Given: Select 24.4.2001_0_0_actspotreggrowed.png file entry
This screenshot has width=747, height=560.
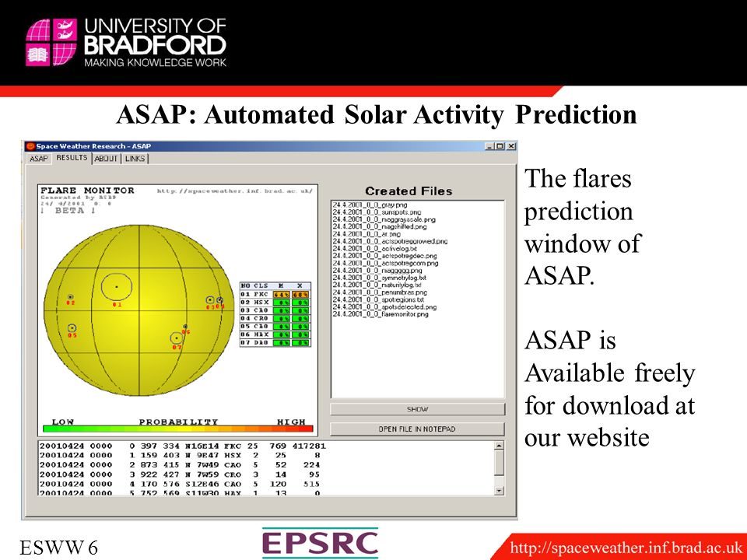Looking at the screenshot, I should (390, 241).
